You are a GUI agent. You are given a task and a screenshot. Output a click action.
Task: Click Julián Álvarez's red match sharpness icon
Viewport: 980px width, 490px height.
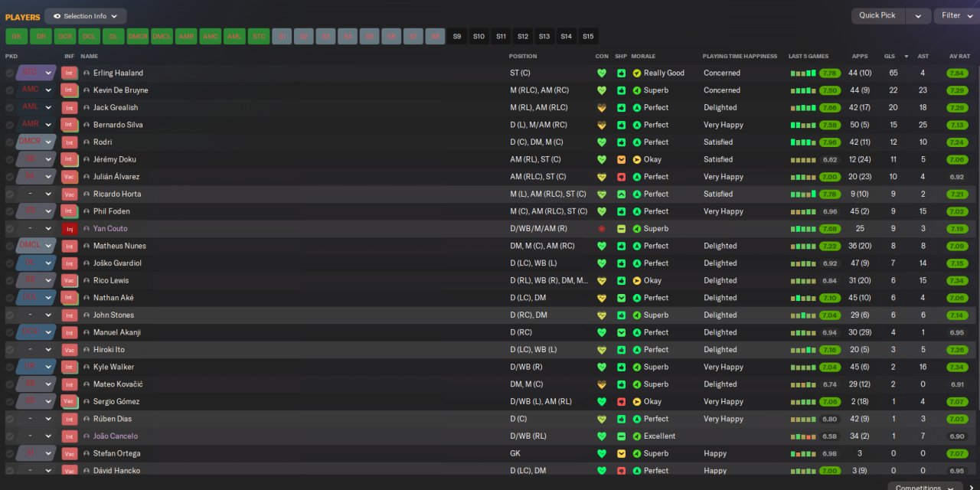click(622, 177)
